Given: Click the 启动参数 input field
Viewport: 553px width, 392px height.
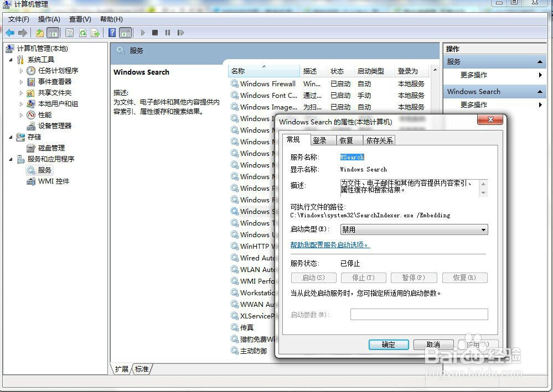Looking at the screenshot, I should pyautogui.click(x=419, y=315).
